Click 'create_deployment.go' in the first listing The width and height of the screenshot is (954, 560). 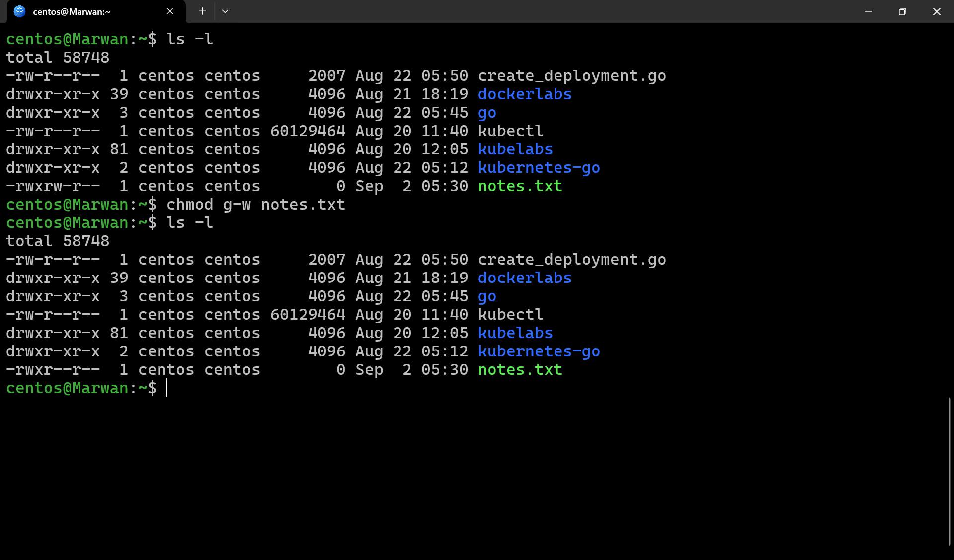[x=572, y=76]
